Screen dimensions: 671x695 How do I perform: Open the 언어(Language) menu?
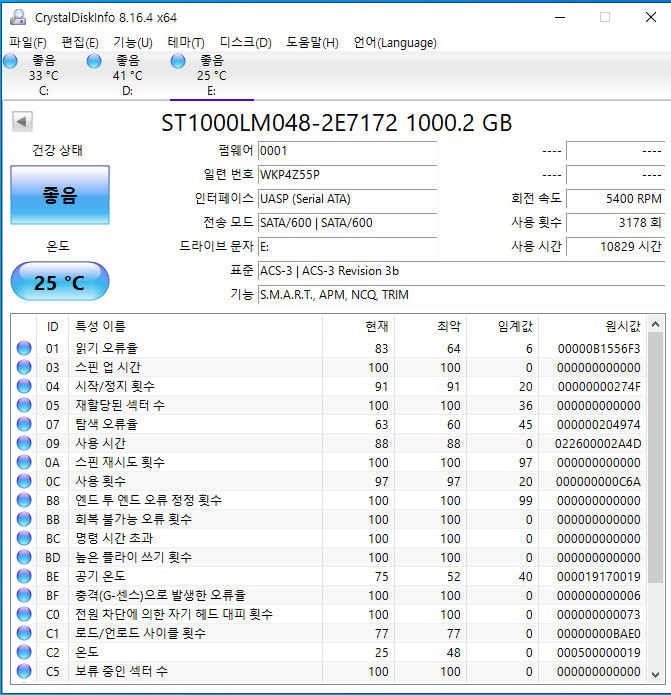tap(395, 43)
